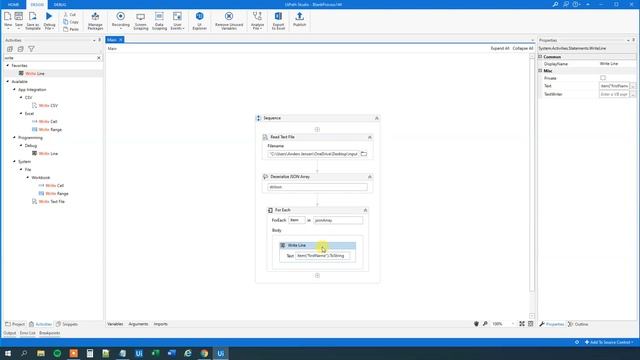
Task: Click the Save icon in the ribbon
Action: [x=19, y=17]
